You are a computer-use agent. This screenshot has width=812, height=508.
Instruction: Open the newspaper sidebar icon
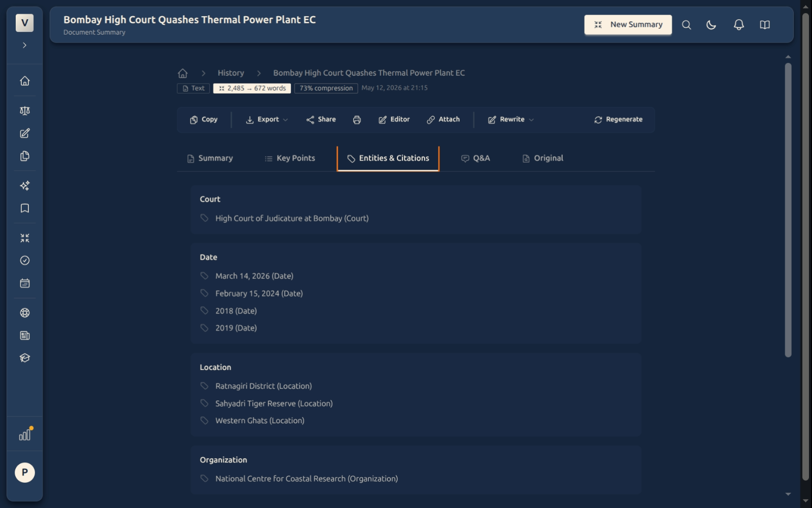click(x=24, y=335)
